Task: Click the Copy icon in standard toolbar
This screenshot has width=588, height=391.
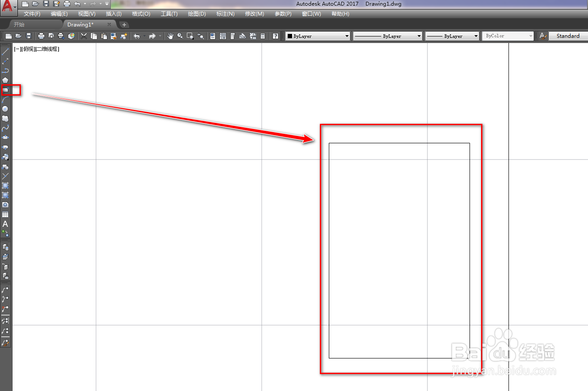Action: tap(94, 36)
